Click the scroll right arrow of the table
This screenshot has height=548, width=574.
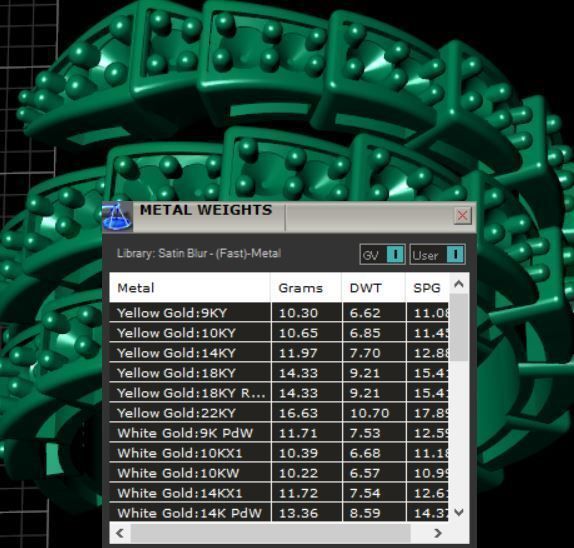click(x=437, y=533)
